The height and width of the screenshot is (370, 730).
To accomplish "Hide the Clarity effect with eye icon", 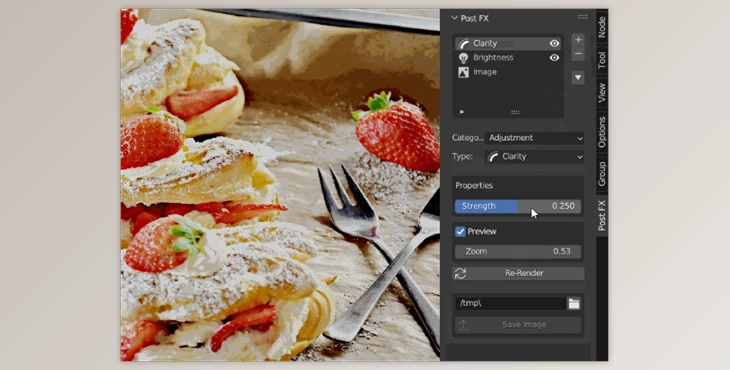I will click(554, 44).
